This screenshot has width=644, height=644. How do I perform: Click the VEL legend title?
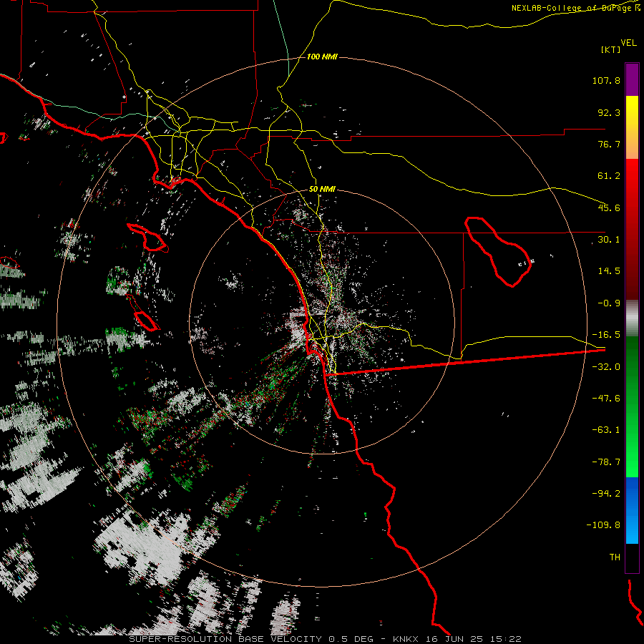(x=628, y=43)
